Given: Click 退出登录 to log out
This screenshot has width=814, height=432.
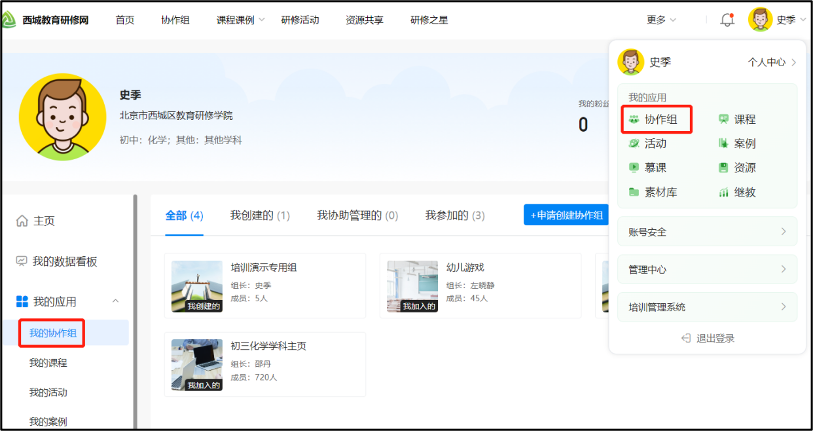Looking at the screenshot, I should pos(707,338).
